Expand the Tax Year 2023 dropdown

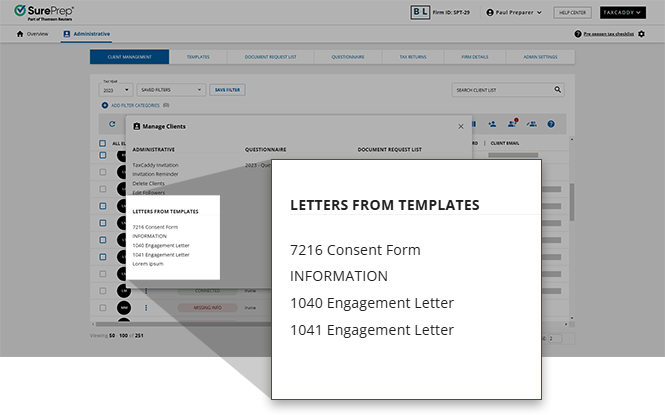click(x=116, y=90)
